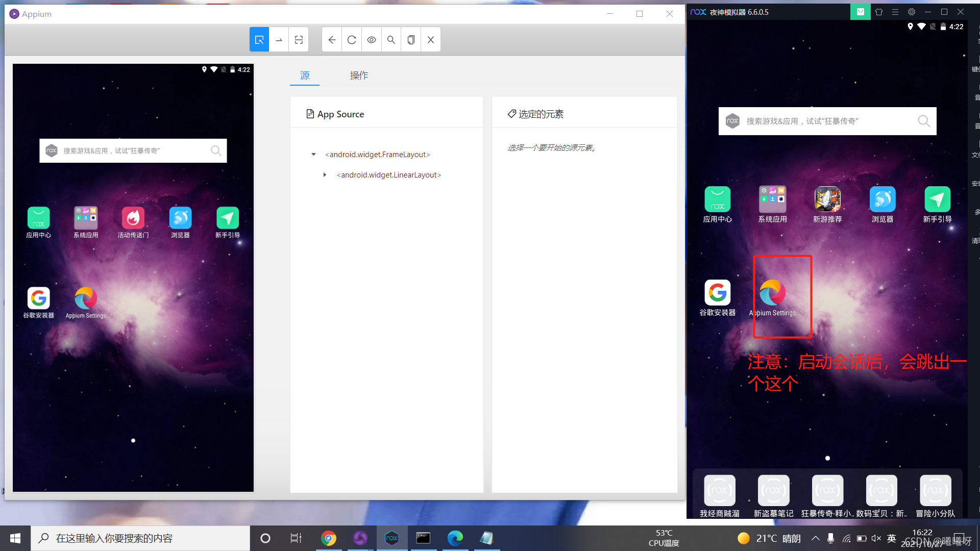Switch to the 操作 tab
The image size is (980, 551).
[x=359, y=76]
